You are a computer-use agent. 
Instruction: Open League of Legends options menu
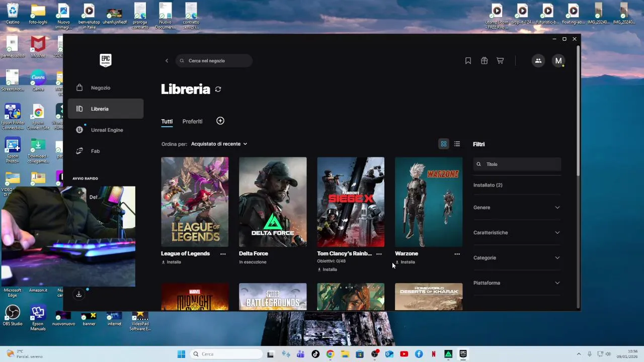click(223, 254)
